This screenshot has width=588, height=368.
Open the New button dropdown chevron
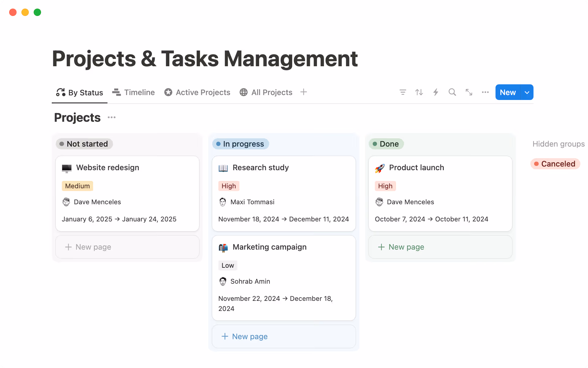527,92
